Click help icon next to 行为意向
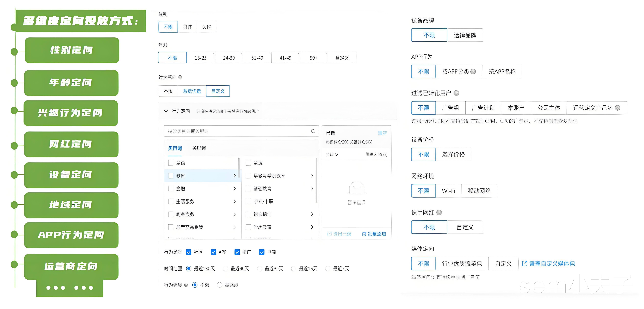Screen dimensions: 644x309 180,77
